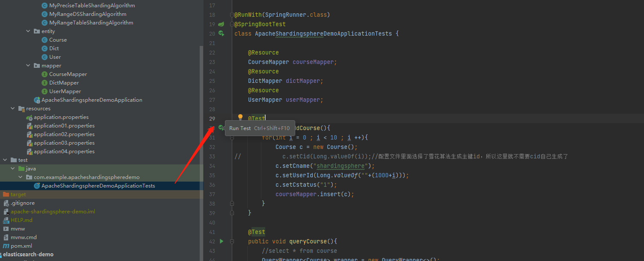
Task: Collapse the mapper package node
Action: coord(28,66)
